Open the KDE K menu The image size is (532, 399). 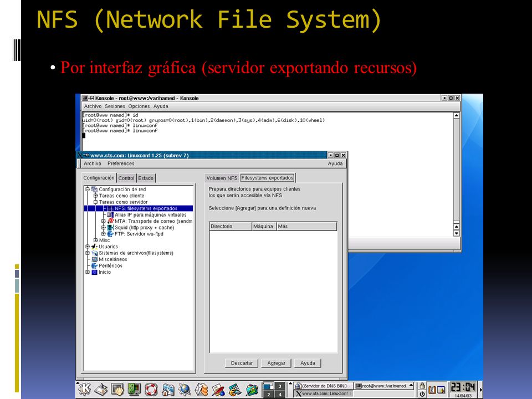[x=84, y=389]
